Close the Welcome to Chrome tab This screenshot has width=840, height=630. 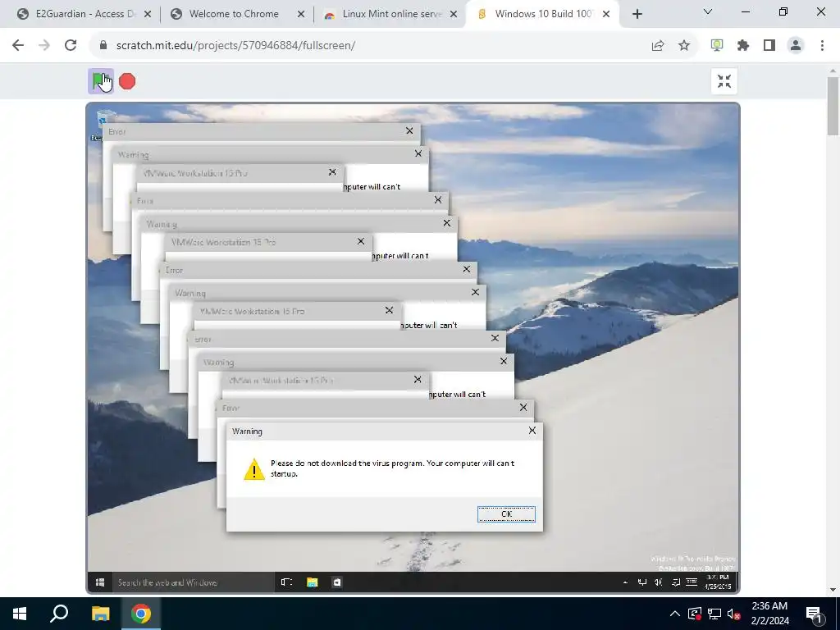301,15
